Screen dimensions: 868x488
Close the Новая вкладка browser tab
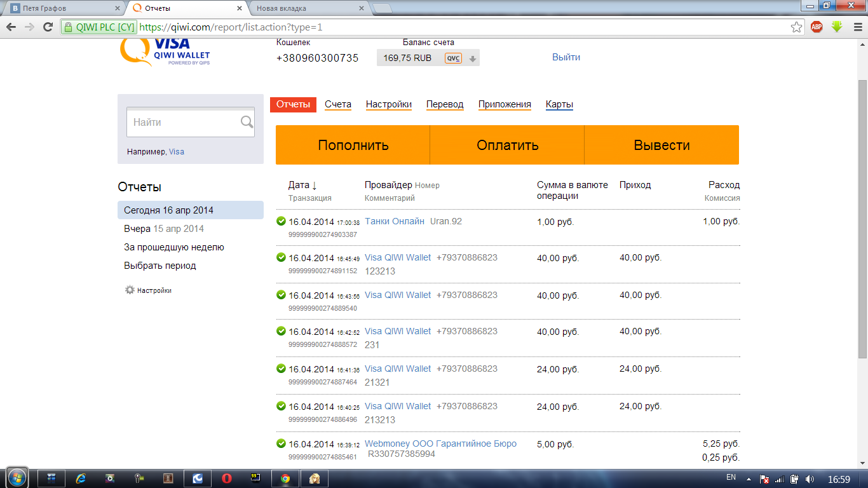[362, 9]
